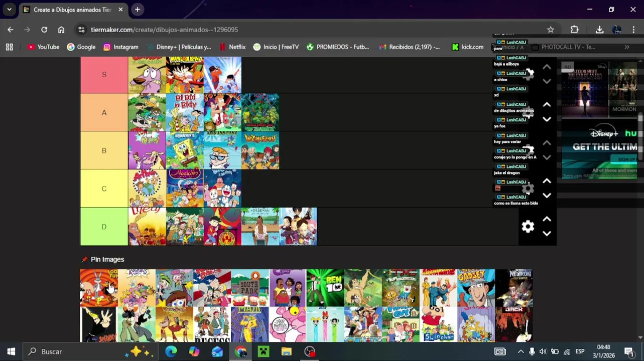The width and height of the screenshot is (644, 361).
Task: Open settings gear for tier D
Action: coord(528,227)
